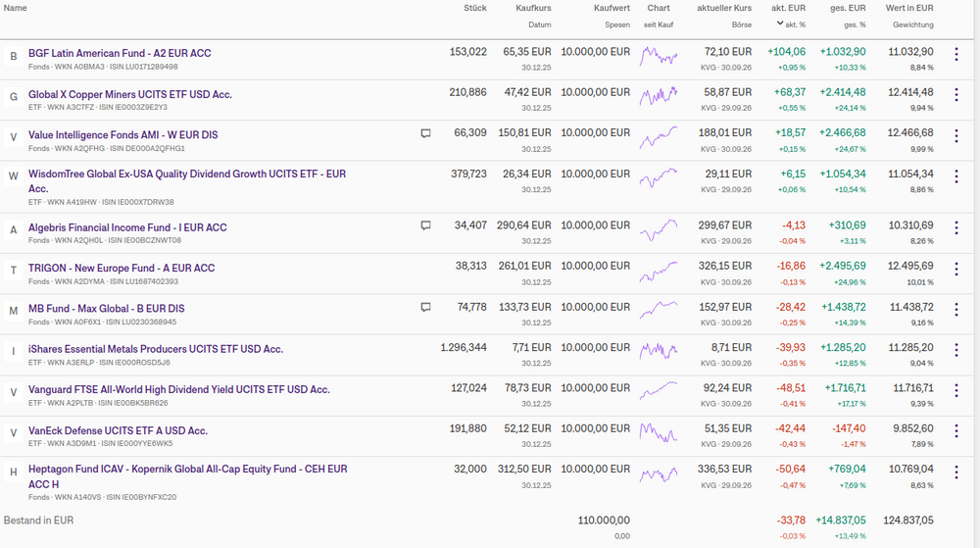Open Vanguard FTSE All-World High Dividend Yield link
This screenshot has width=980, height=548.
178,390
